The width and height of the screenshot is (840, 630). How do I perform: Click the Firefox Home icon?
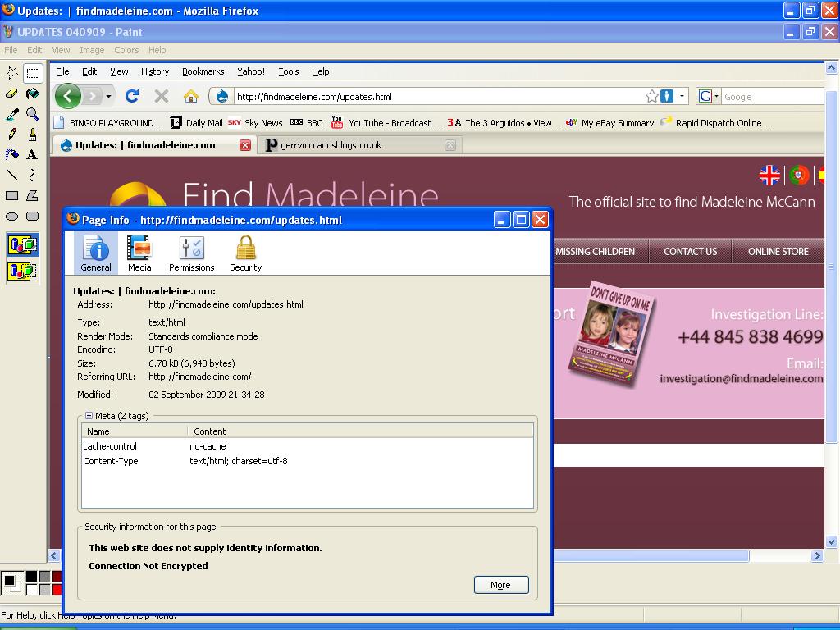coord(191,96)
